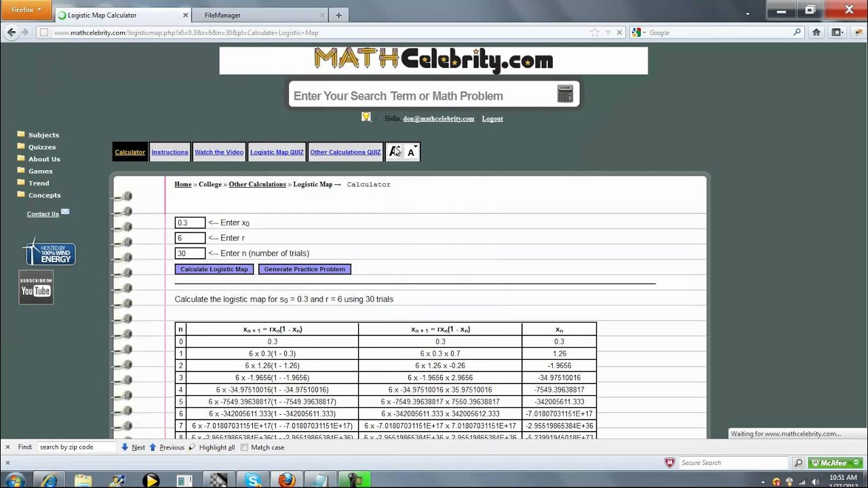Image resolution: width=868 pixels, height=488 pixels.
Task: Click the calculator icon in the search box
Action: pos(565,94)
